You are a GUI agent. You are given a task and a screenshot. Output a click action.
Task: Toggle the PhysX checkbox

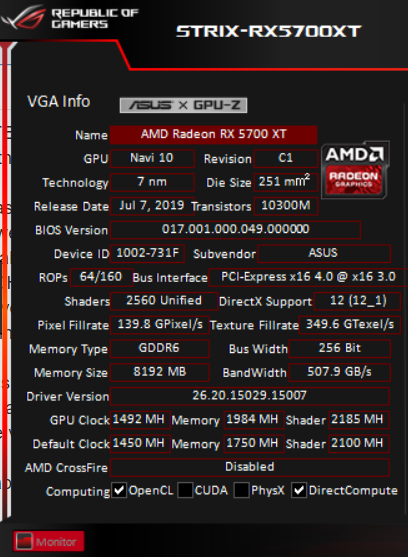tap(241, 491)
